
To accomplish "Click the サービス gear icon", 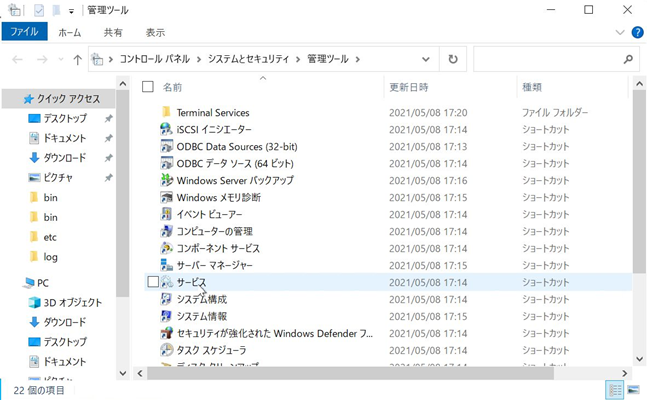I will [x=167, y=282].
